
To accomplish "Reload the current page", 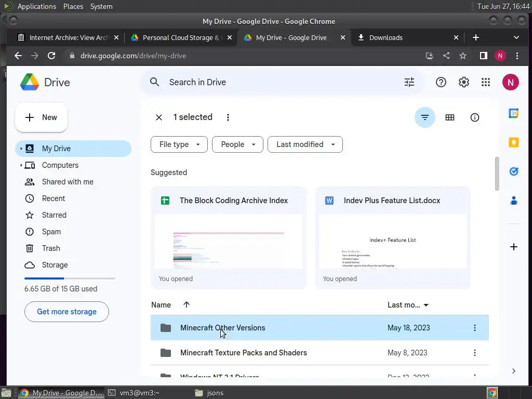I will 51,56.
